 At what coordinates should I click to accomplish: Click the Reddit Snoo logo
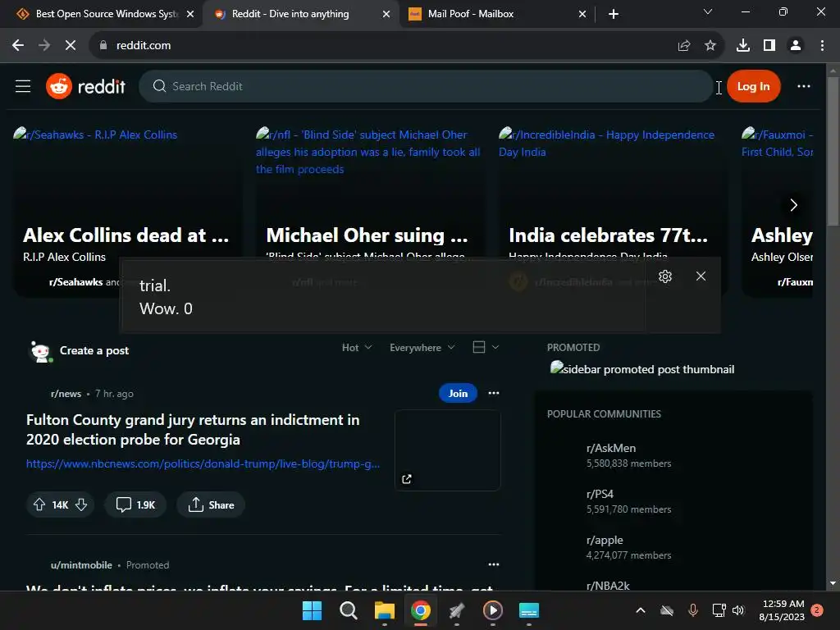(x=59, y=86)
